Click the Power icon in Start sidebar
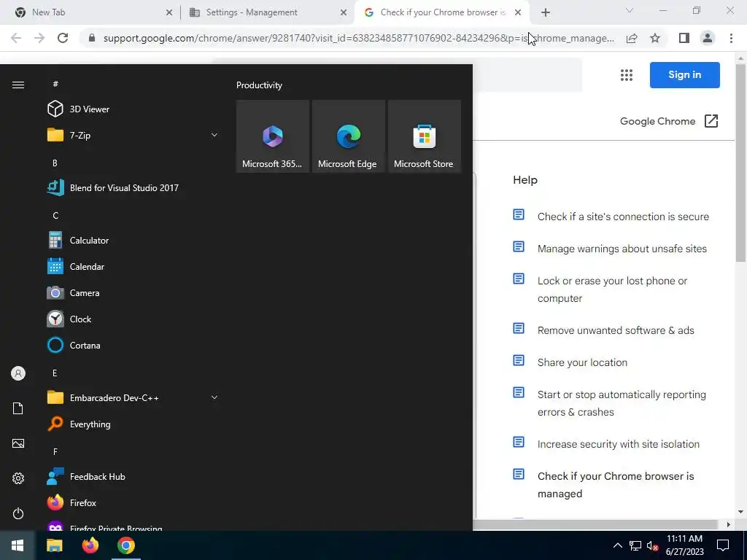The height and width of the screenshot is (560, 747). click(x=18, y=513)
